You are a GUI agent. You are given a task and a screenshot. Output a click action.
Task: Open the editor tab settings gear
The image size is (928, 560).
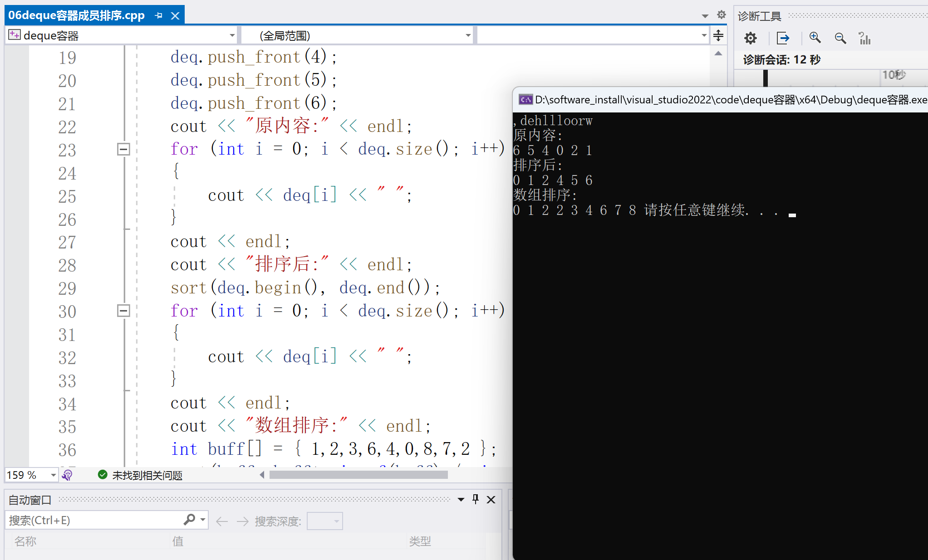coord(722,15)
